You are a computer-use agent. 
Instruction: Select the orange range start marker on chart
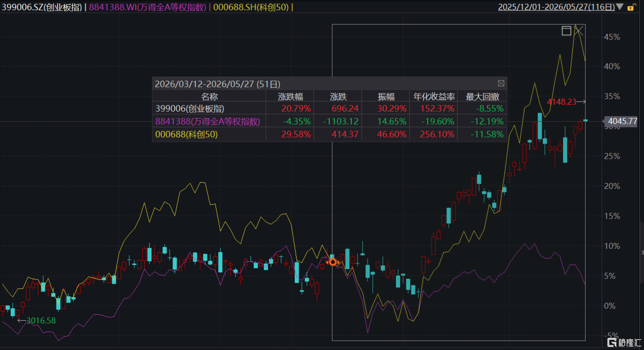[333, 262]
